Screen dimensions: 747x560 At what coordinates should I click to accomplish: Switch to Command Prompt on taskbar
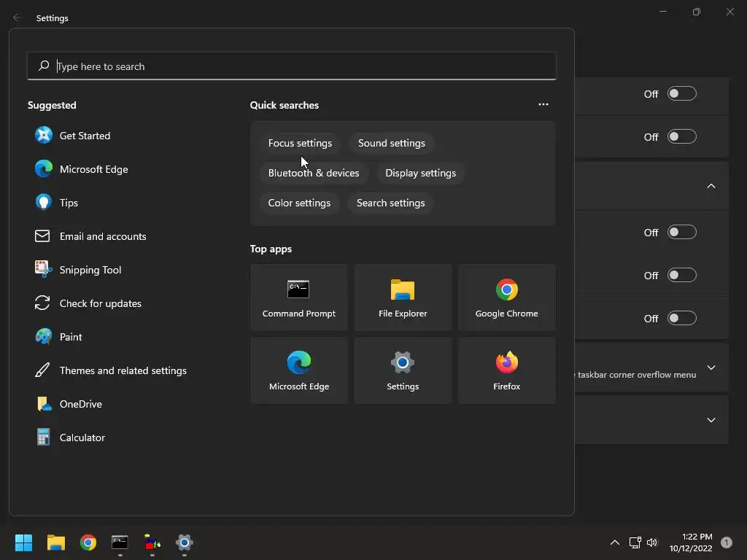tap(120, 542)
